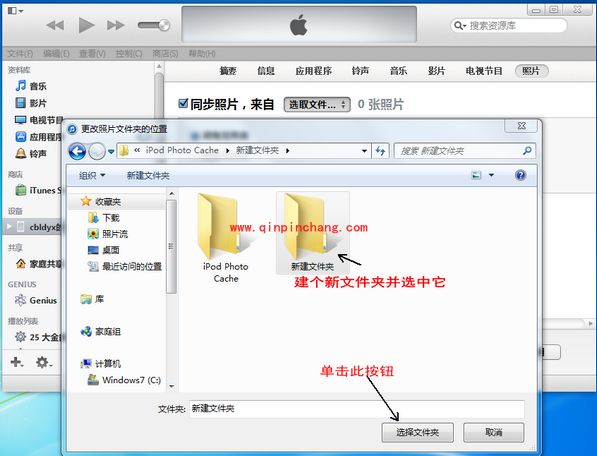The height and width of the screenshot is (456, 597).
Task: Select 家庭组 in the navigation pane
Action: pos(101,332)
